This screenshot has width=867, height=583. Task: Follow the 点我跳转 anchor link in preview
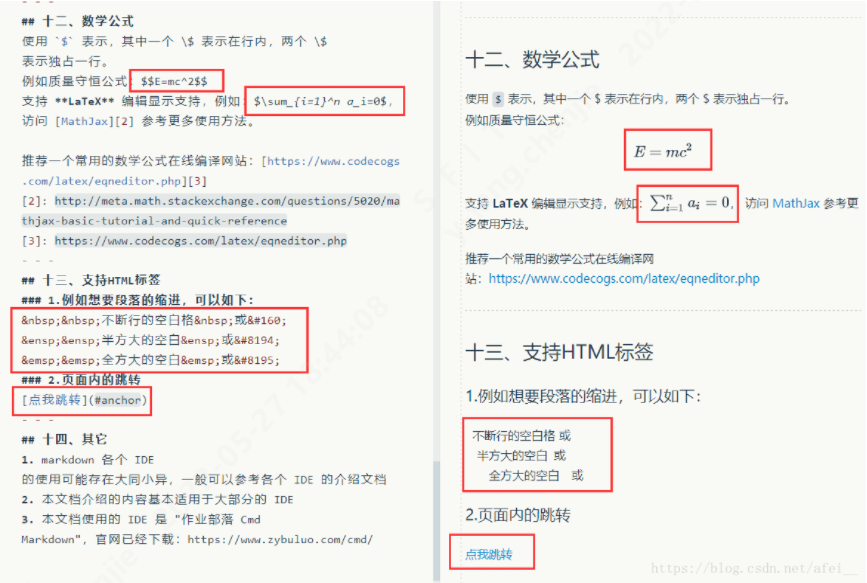(489, 554)
